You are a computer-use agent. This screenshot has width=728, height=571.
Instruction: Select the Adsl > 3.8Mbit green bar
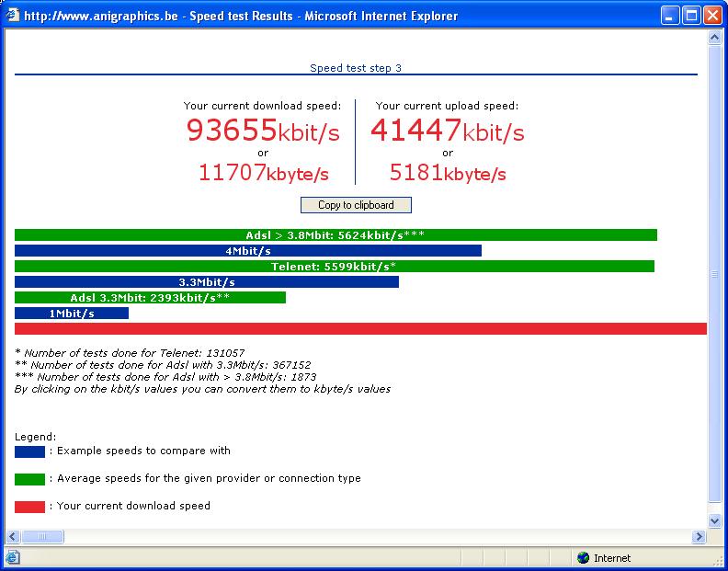tap(336, 235)
